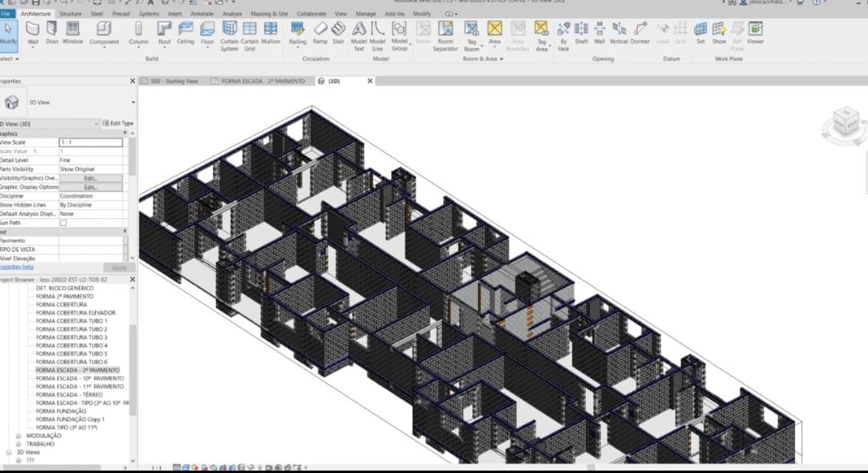Open the Structure ribbon tab
This screenshot has width=868, height=473.
coord(70,14)
